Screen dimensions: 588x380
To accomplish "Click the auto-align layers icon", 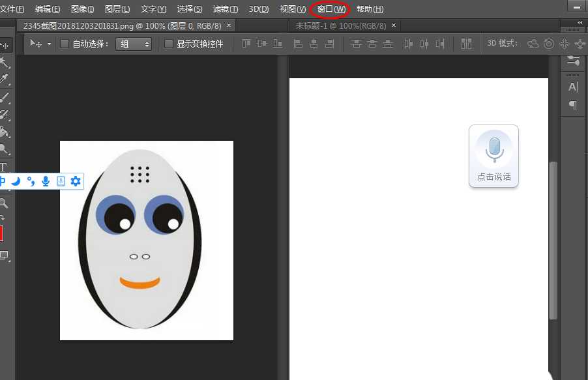I will (x=466, y=44).
